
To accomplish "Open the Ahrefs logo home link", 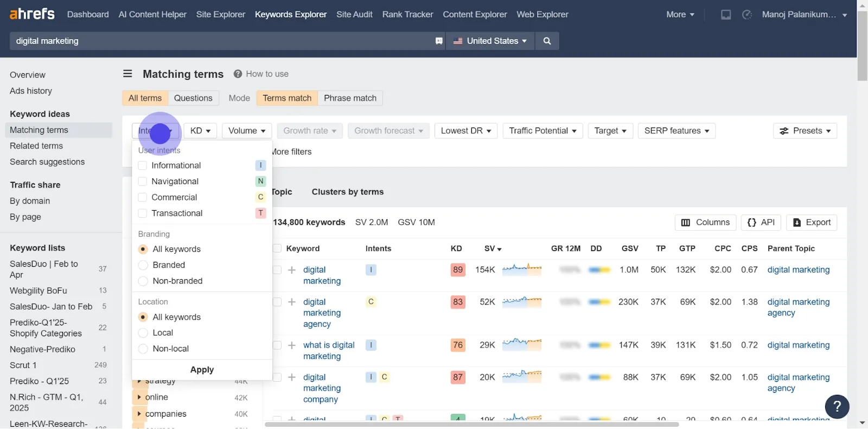I will tap(33, 14).
